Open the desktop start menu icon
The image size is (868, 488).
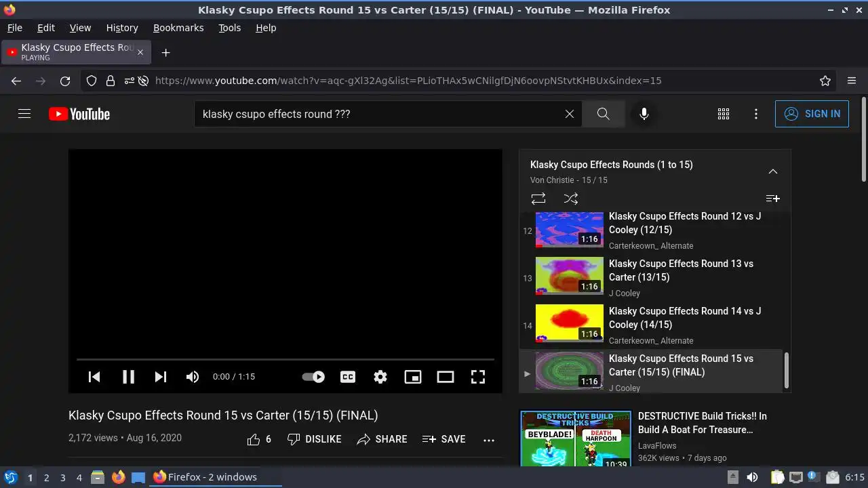(x=10, y=477)
